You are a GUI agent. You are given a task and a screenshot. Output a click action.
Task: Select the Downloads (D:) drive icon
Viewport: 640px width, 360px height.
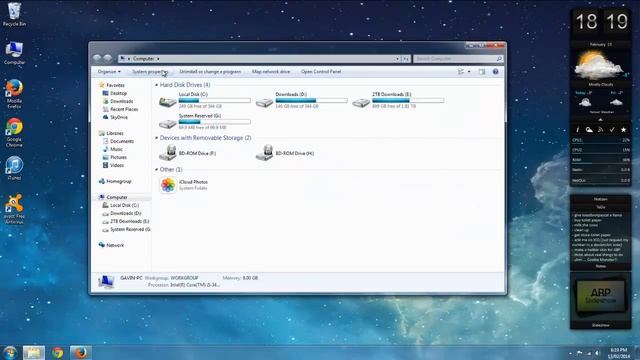[x=264, y=102]
